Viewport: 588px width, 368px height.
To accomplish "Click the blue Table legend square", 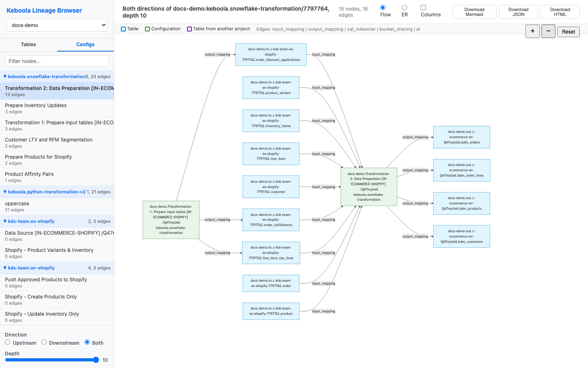I will 123,29.
